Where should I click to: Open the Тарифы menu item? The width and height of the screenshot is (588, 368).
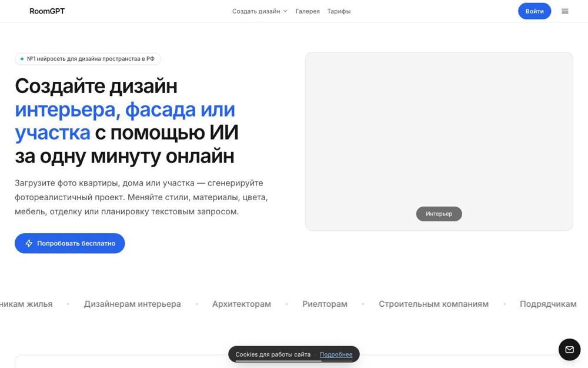point(339,11)
